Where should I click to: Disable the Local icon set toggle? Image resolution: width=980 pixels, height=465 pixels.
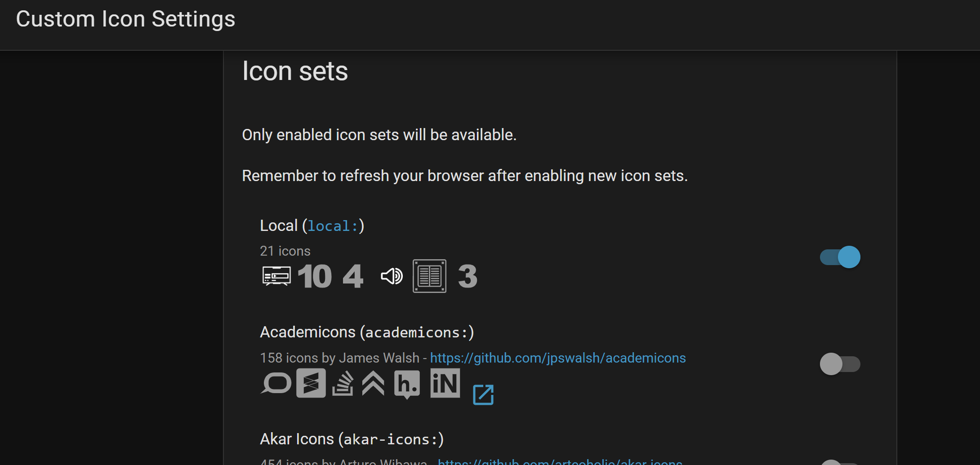pyautogui.click(x=840, y=257)
